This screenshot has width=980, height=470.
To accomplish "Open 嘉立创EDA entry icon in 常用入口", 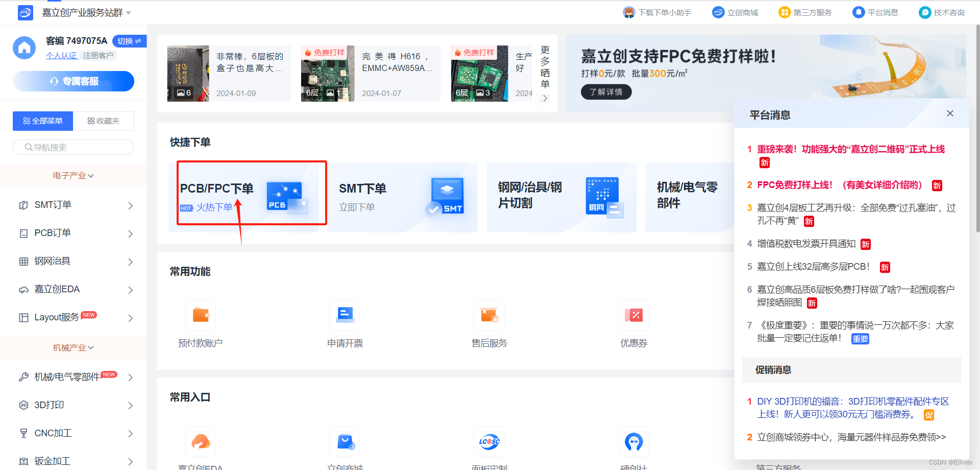I will click(x=201, y=441).
